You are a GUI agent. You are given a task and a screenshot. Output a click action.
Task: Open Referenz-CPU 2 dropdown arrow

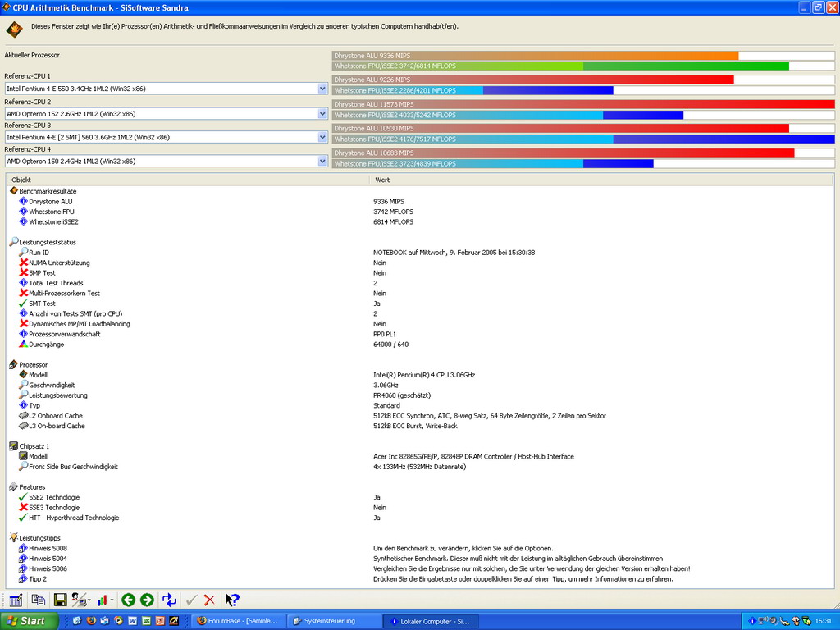click(322, 113)
